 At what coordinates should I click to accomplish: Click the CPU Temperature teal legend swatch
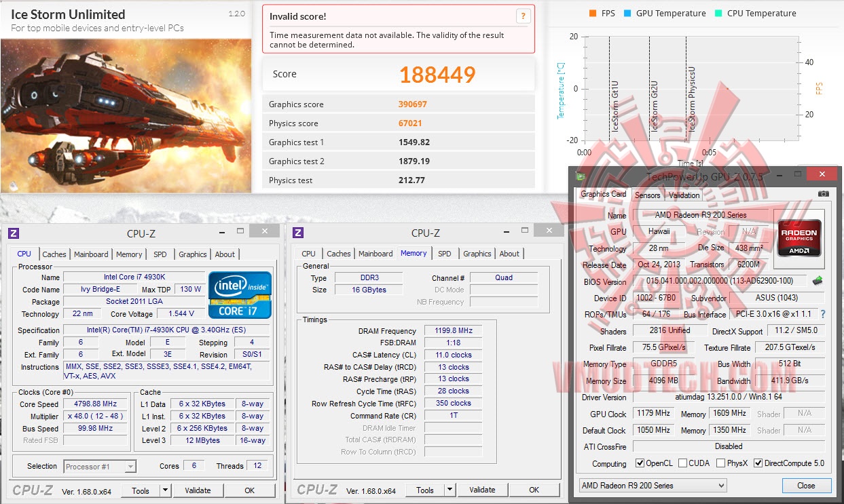click(719, 14)
